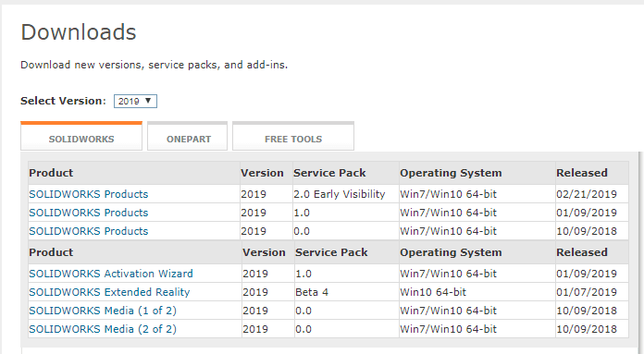The height and width of the screenshot is (354, 644).
Task: Switch to the SOLIDWORKS tab
Action: [81, 136]
